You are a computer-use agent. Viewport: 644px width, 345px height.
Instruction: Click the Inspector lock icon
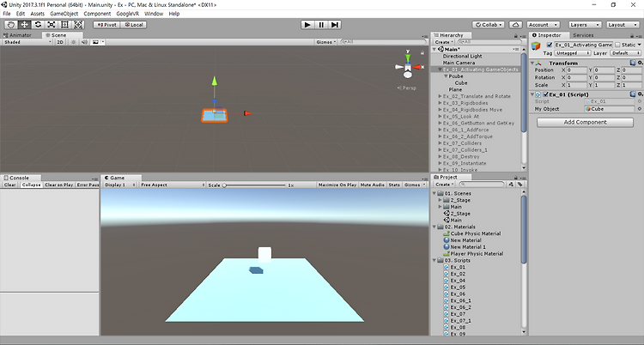(x=634, y=35)
